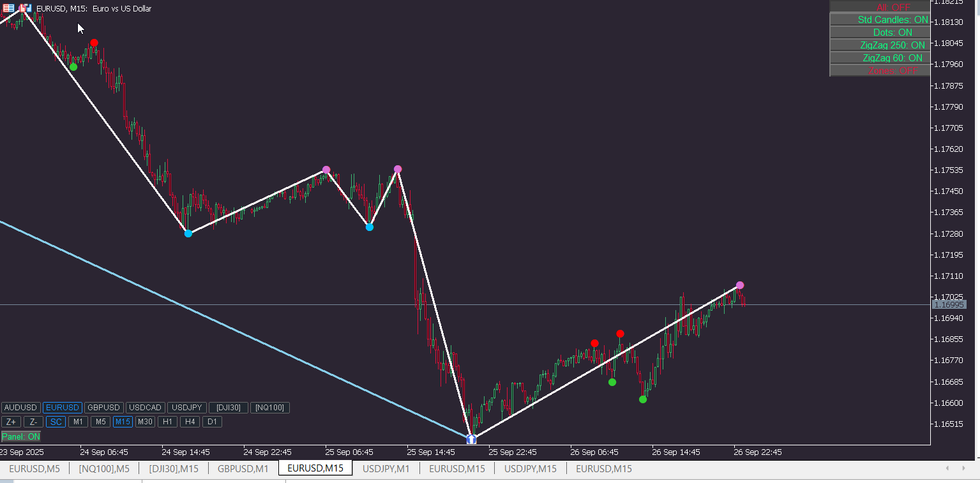Open the [NQ100],M5 chart tab

[x=104, y=469]
